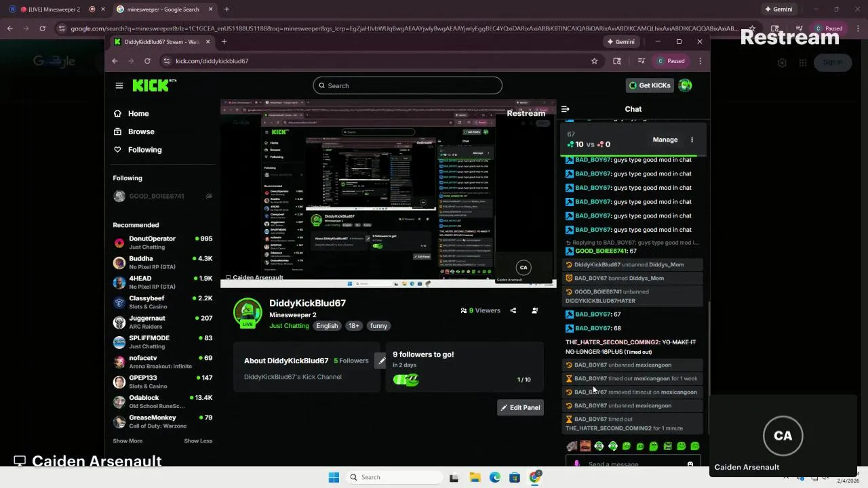Click the 5 Followers count

351,361
